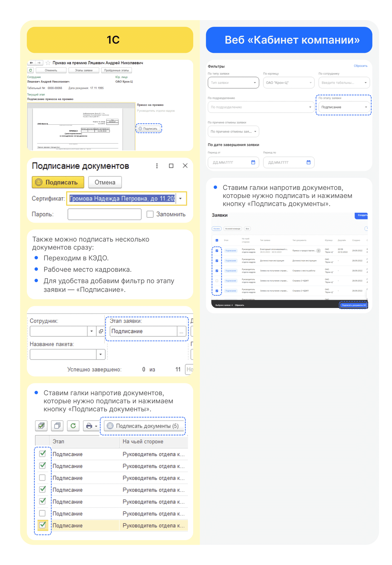This screenshot has height=565, width=392.
Task: Click Подписать документы (5) in 1C
Action: coord(144,426)
